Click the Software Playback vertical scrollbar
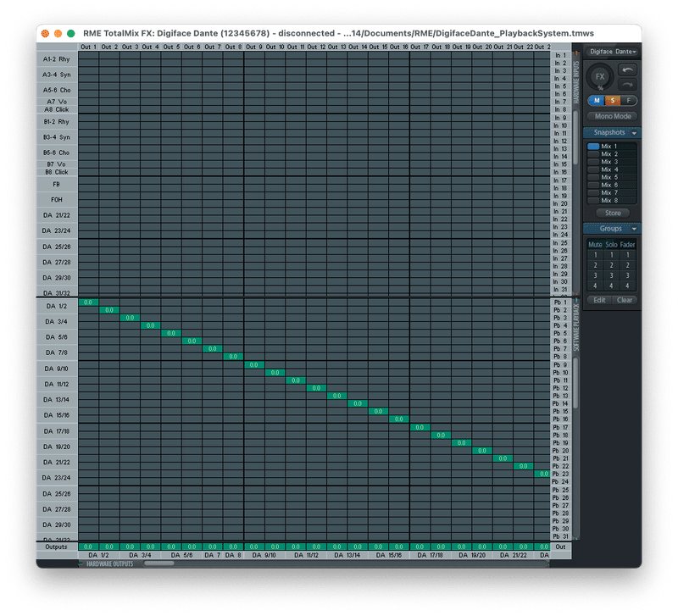Viewport: 678px width, 616px height. [x=575, y=383]
